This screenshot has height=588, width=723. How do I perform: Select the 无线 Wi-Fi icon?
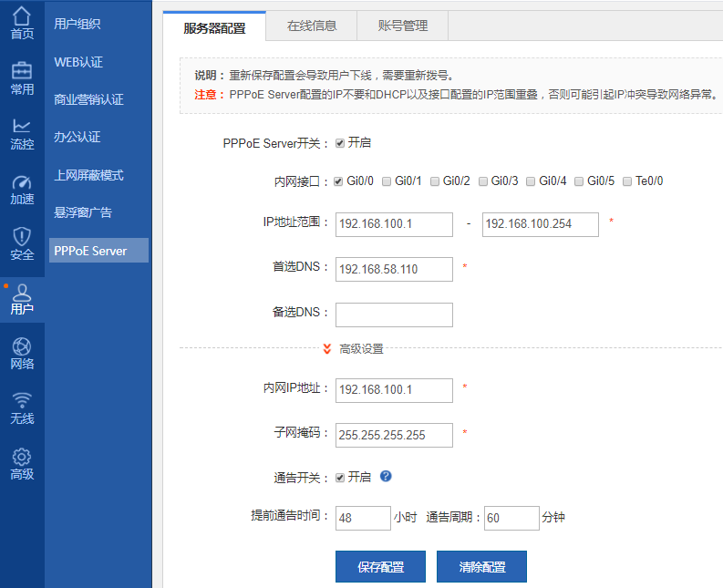22,401
